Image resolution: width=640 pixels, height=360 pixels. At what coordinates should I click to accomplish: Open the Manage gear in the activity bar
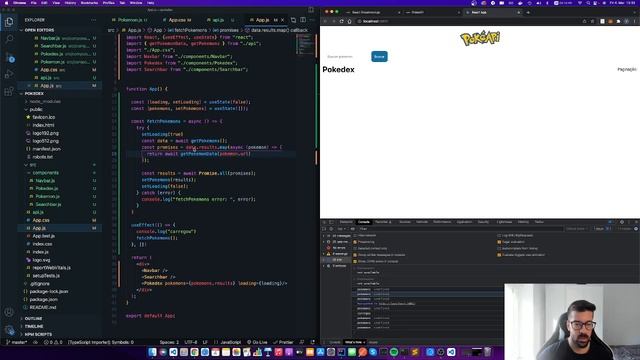(x=9, y=329)
